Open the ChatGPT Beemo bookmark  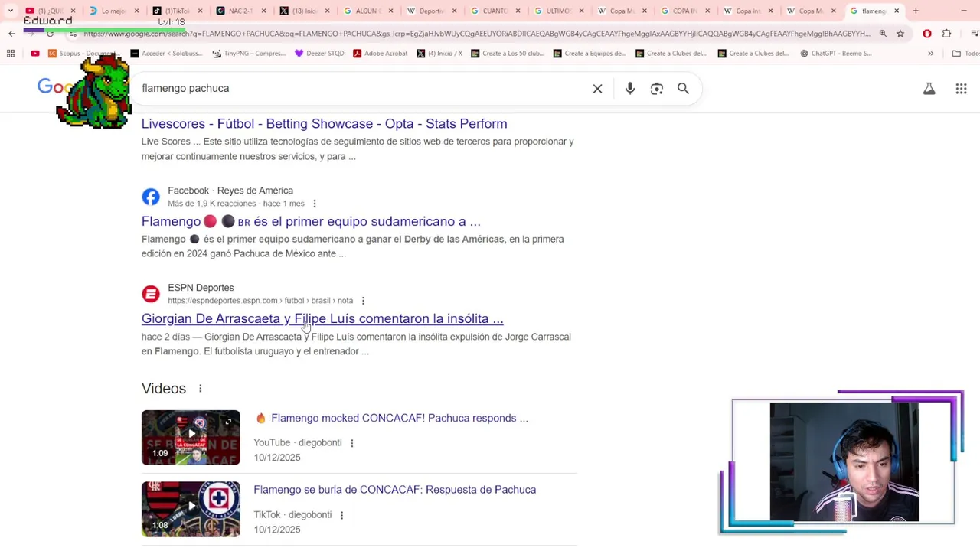coord(836,54)
